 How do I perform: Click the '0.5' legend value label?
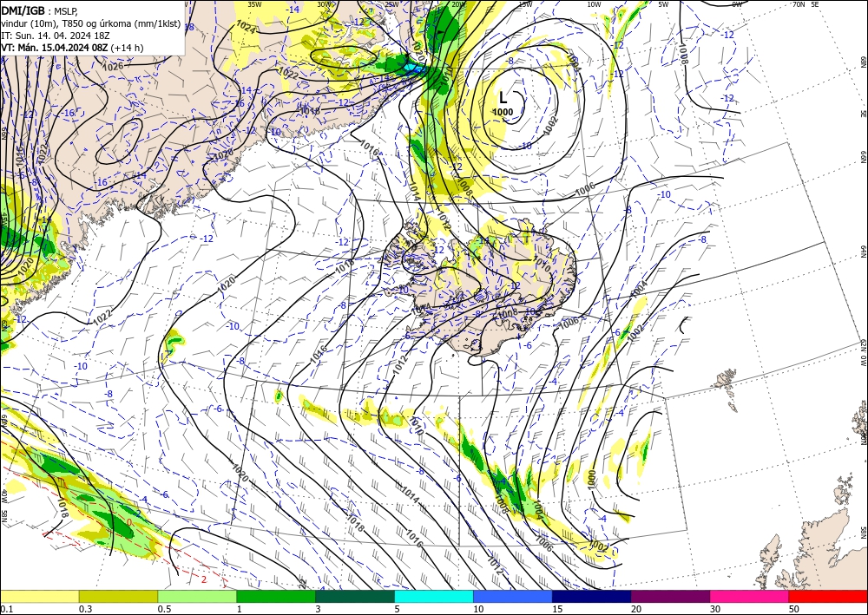pos(164,609)
